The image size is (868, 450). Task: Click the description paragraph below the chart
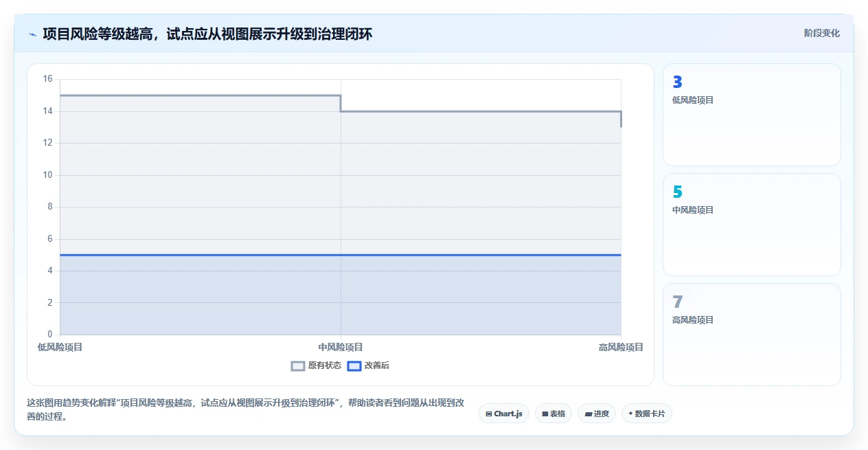tap(247, 409)
